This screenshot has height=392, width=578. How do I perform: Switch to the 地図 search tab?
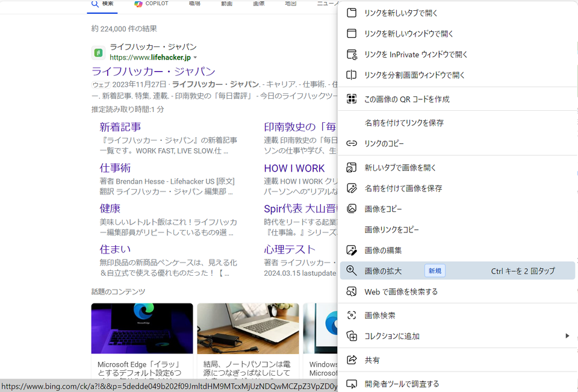click(290, 4)
